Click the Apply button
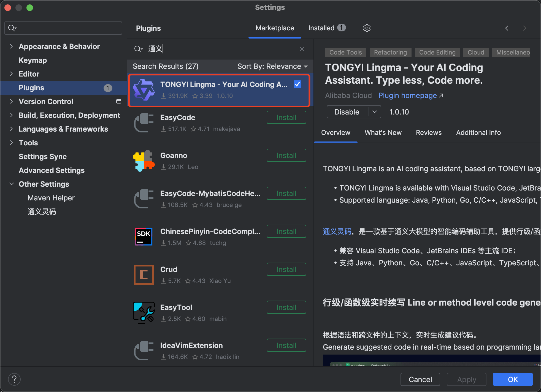This screenshot has height=392, width=541. tap(466, 379)
